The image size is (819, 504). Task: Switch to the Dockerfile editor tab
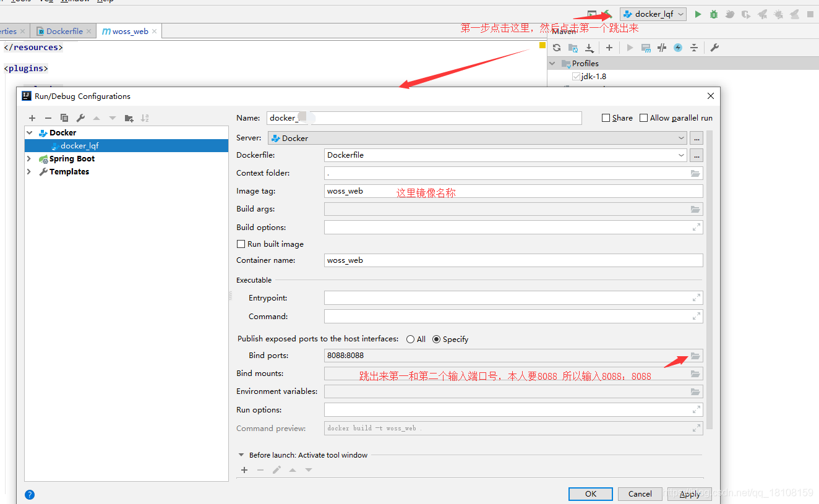click(64, 32)
